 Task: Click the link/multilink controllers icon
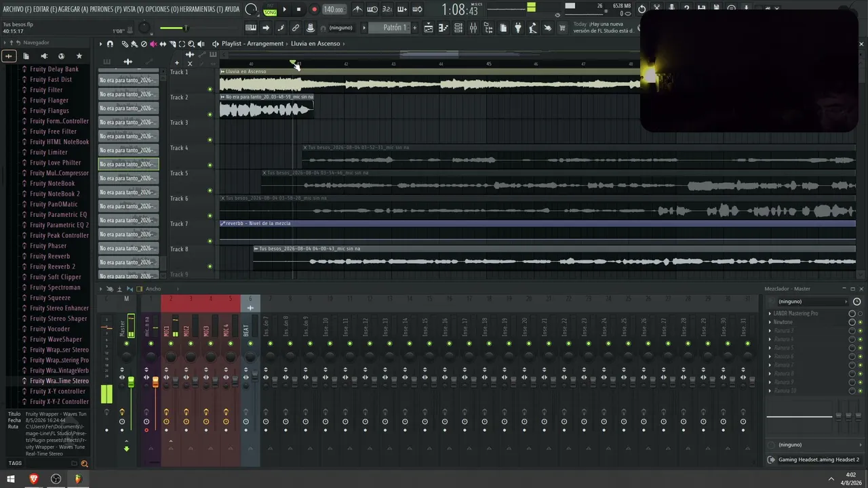(x=296, y=28)
